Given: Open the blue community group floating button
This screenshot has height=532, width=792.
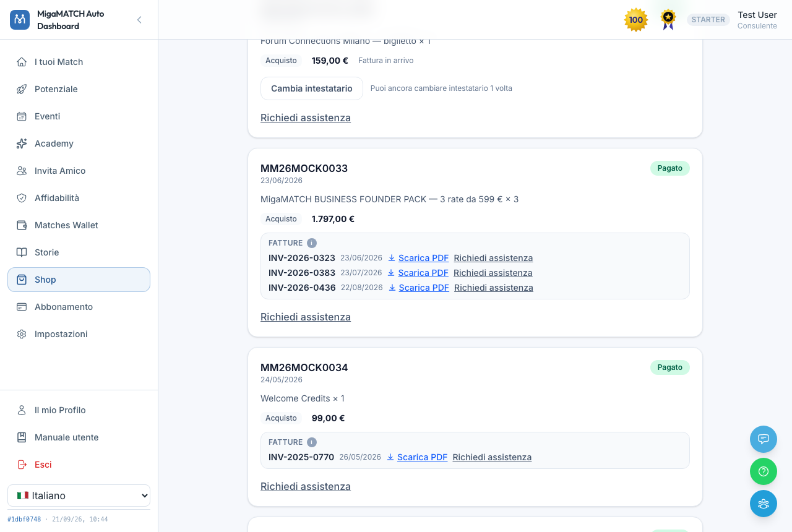Looking at the screenshot, I should pos(764,504).
